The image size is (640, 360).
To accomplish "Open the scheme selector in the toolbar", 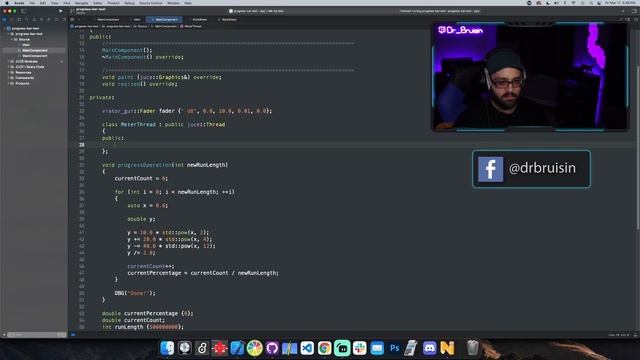I will 257,11.
